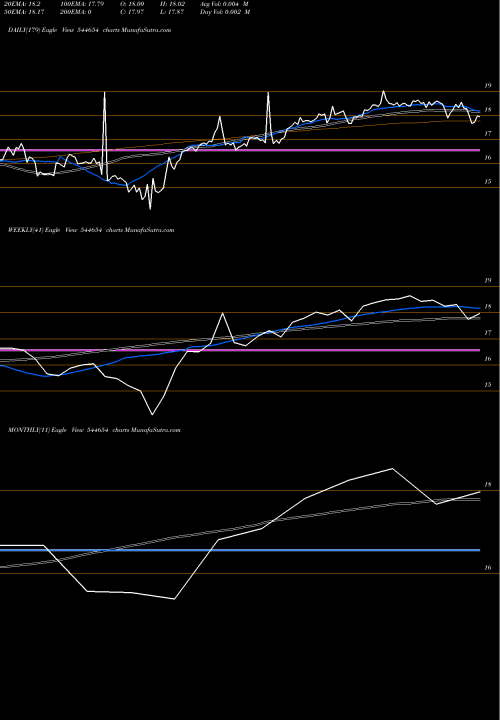Click the 16 axis label on monthly chart
Screen dimensions: 500x720
point(488,568)
